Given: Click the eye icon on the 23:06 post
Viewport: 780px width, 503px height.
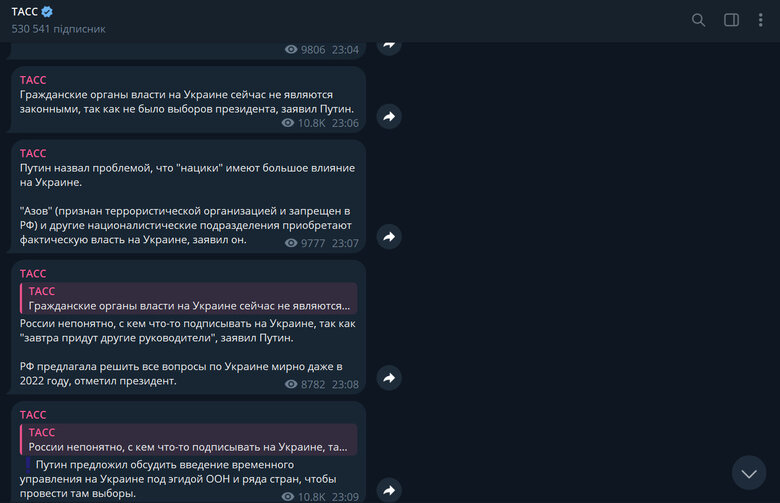Looking at the screenshot, I should coord(288,123).
